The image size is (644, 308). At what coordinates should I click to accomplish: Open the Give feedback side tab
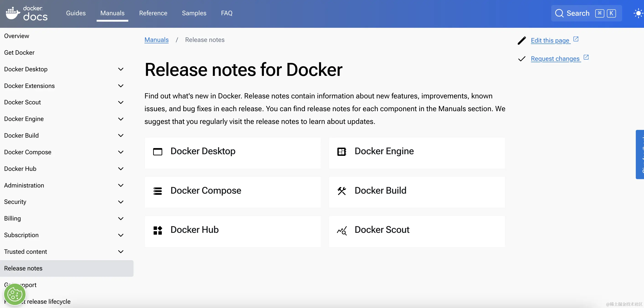coord(640,154)
